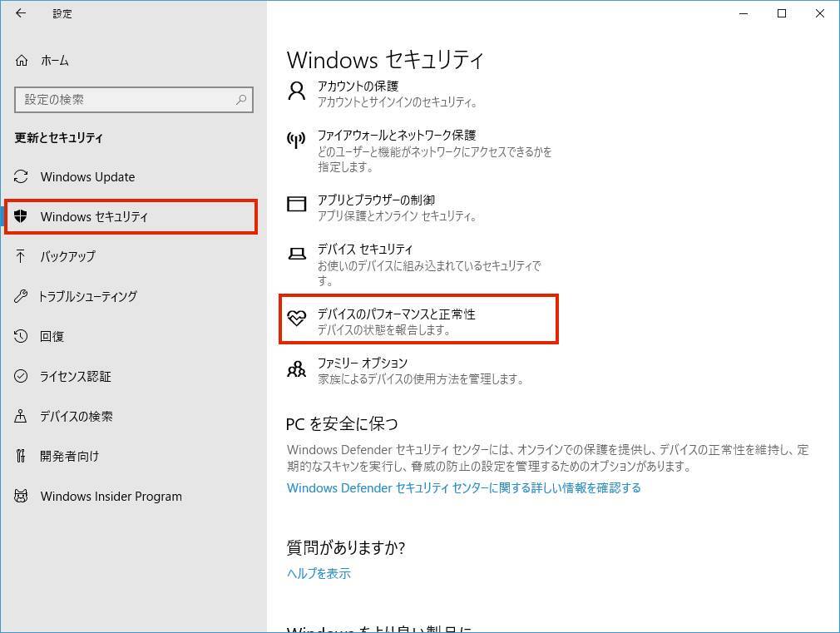This screenshot has width=840, height=633.
Task: Click アプリ保護とオンライン セキュリティ description
Action: pos(397,216)
